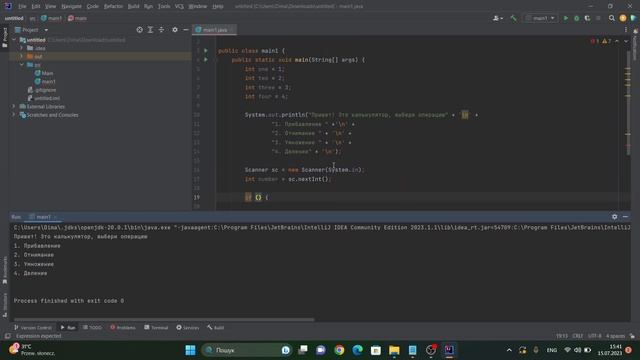Open Project panel gear options

coord(175,30)
